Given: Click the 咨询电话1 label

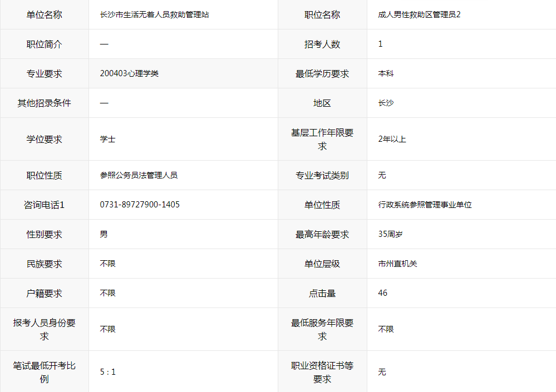Looking at the screenshot, I should 45,205.
